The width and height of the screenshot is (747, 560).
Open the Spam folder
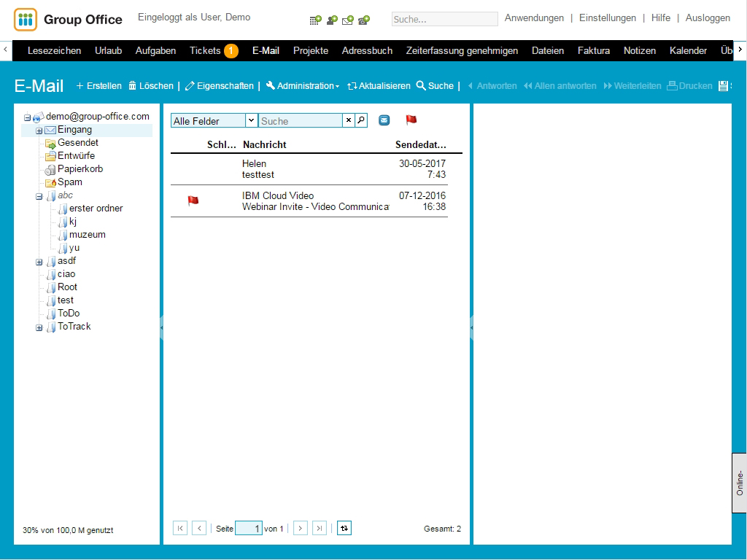tap(69, 182)
